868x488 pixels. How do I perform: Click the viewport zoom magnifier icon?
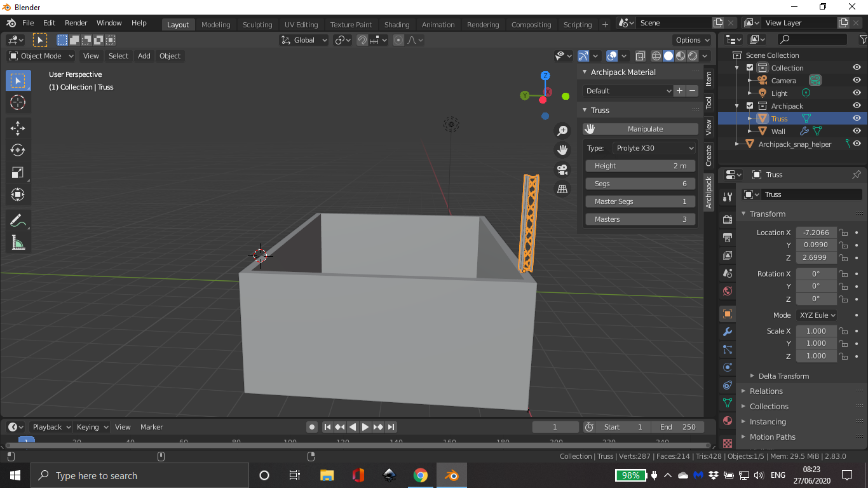click(562, 130)
